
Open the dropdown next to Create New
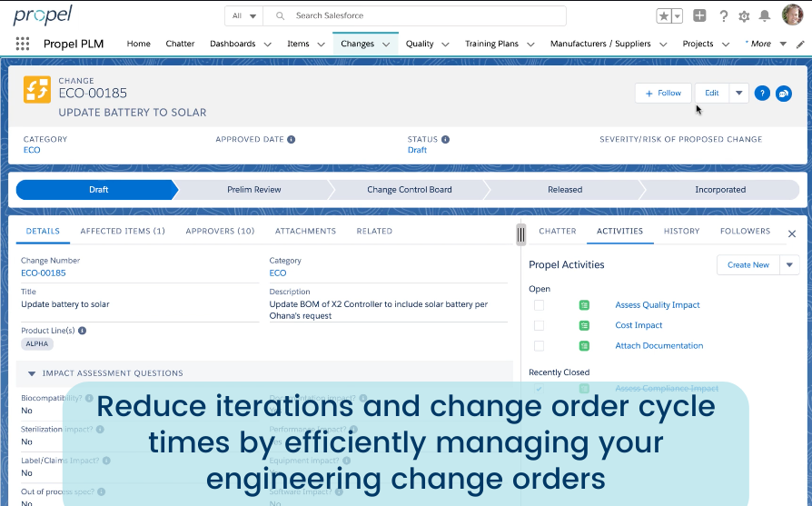tap(789, 264)
